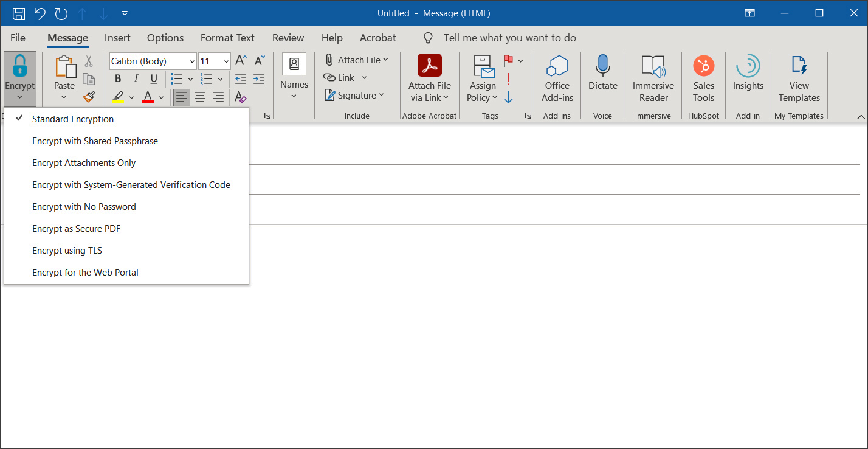Increase paragraph indent

click(259, 79)
